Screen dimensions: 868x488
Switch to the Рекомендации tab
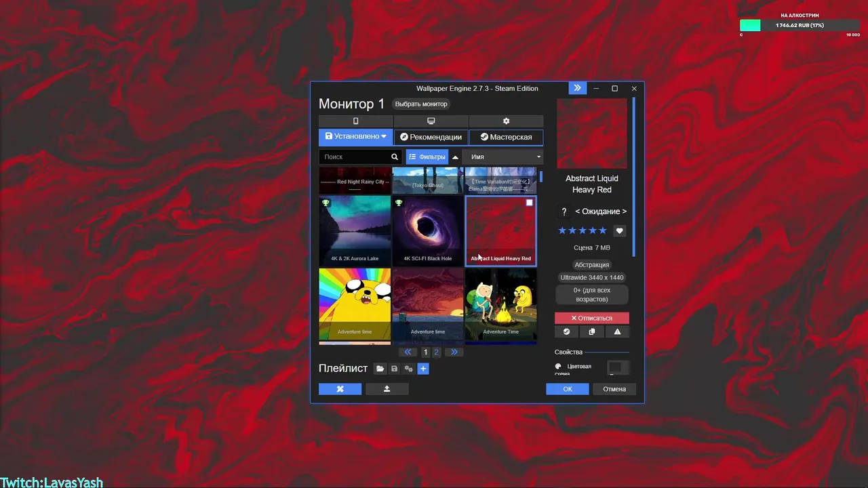[x=431, y=137]
